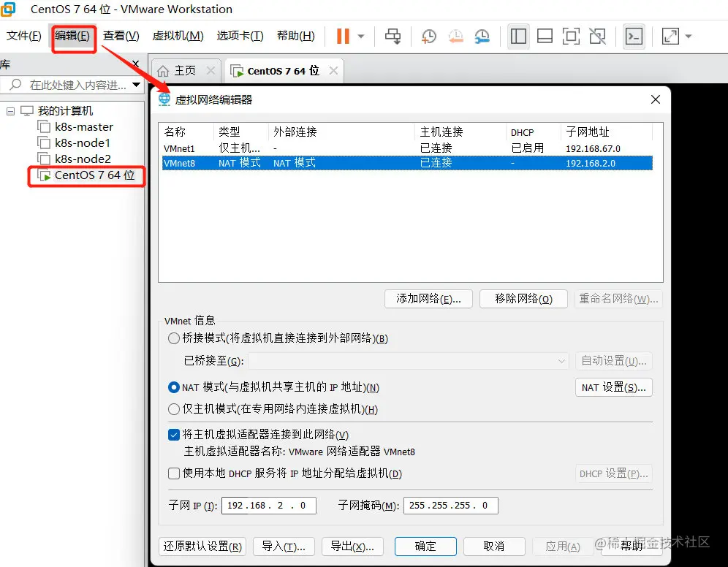
Task: Send Ctrl+Alt+Del to the guest
Action: point(394,36)
